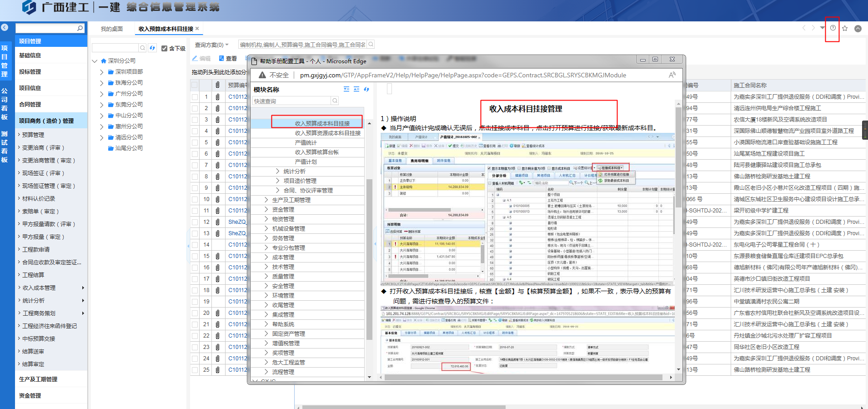Click home icon next to 深圳分公司
The image size is (868, 409).
tap(104, 61)
